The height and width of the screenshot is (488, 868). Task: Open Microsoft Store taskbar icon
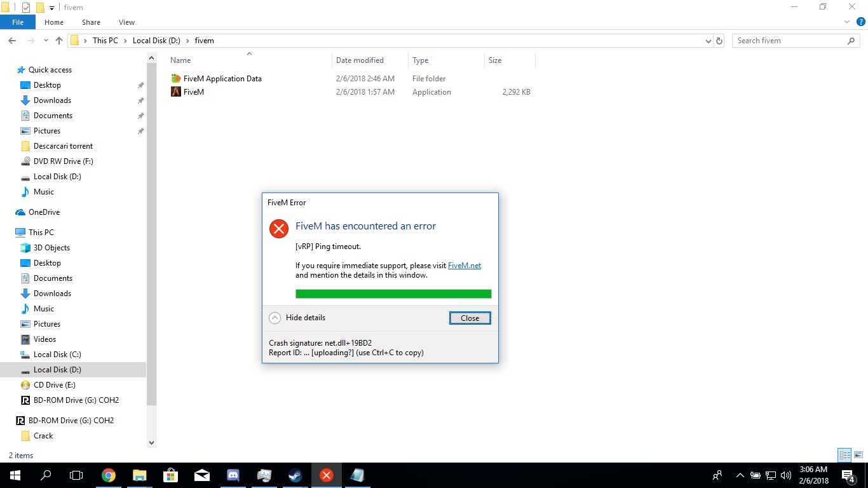coord(171,475)
